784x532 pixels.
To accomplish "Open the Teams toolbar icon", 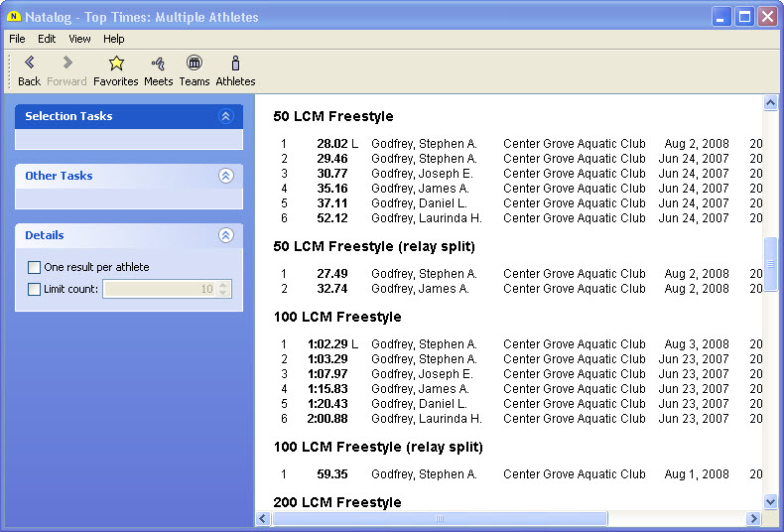I will tap(195, 64).
